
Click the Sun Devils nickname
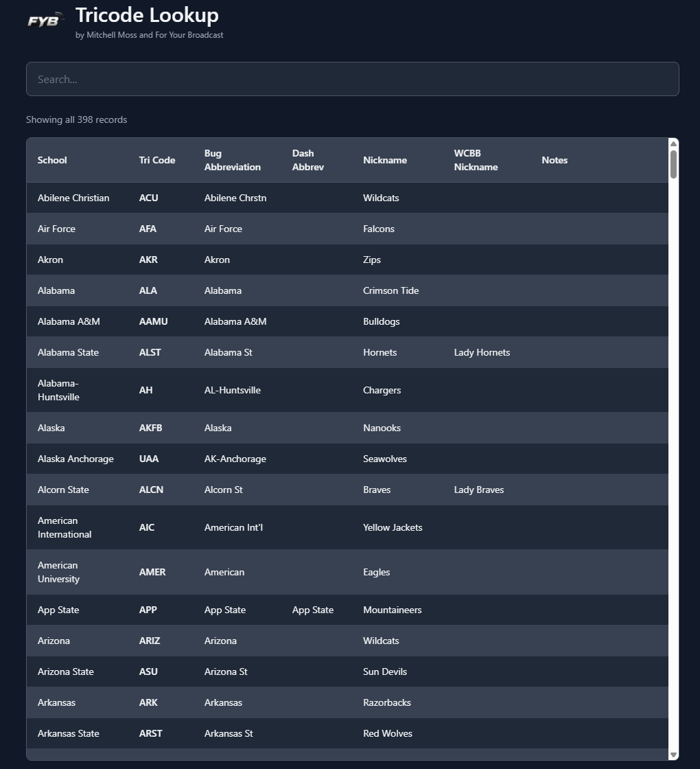click(x=385, y=672)
